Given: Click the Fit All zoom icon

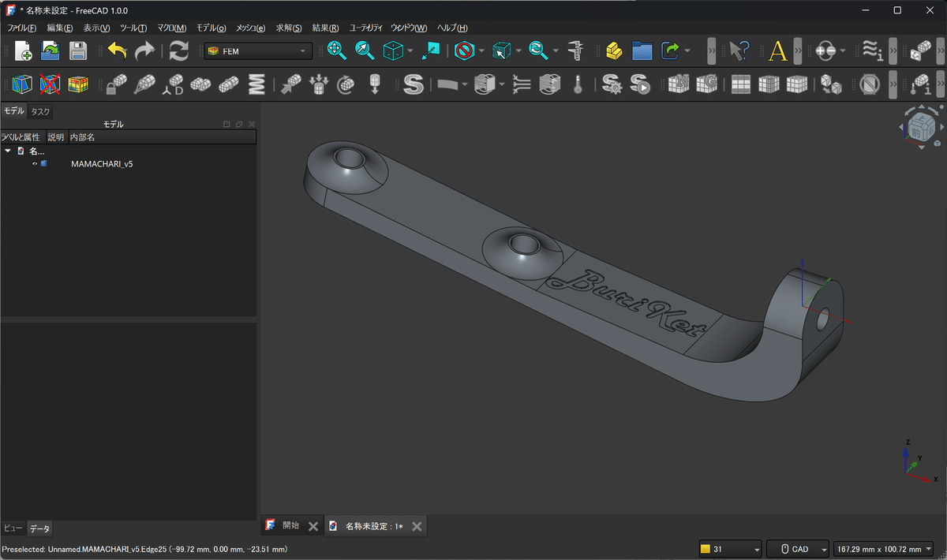Looking at the screenshot, I should 337,51.
